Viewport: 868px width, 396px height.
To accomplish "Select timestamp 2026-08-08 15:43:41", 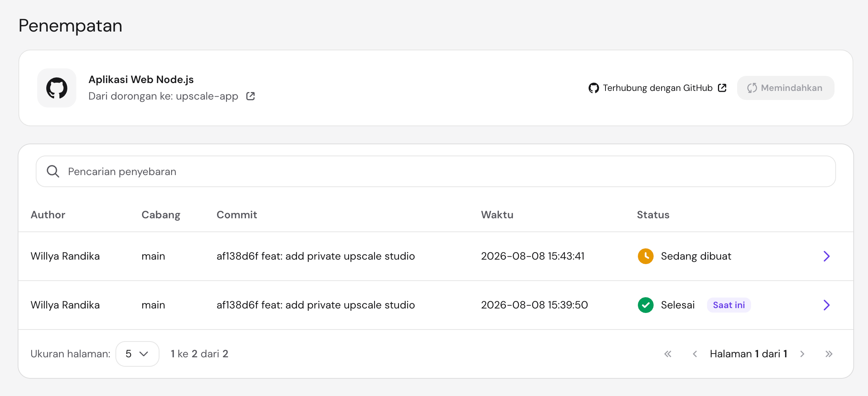I will [x=533, y=256].
